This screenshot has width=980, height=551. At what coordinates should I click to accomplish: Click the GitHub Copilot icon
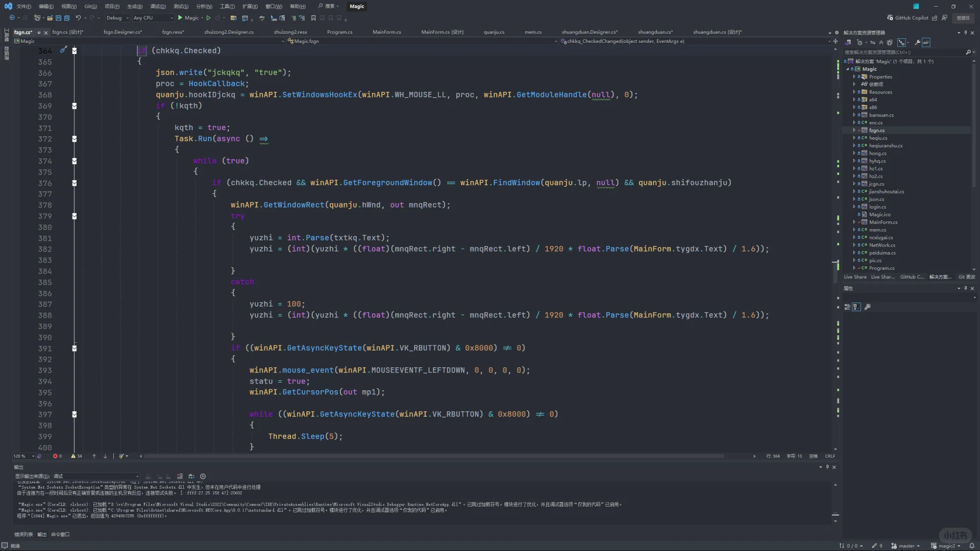pyautogui.click(x=890, y=18)
